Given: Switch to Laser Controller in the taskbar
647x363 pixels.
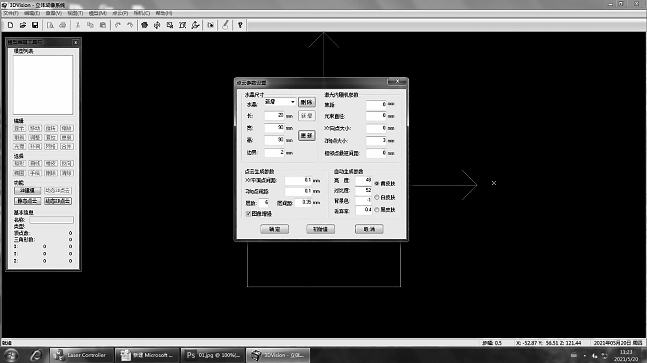Looking at the screenshot, I should click(x=82, y=355).
